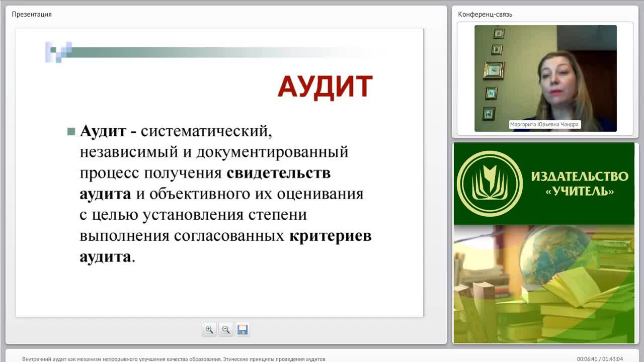
Task: Zoom in on the presentation slide
Action: [209, 330]
